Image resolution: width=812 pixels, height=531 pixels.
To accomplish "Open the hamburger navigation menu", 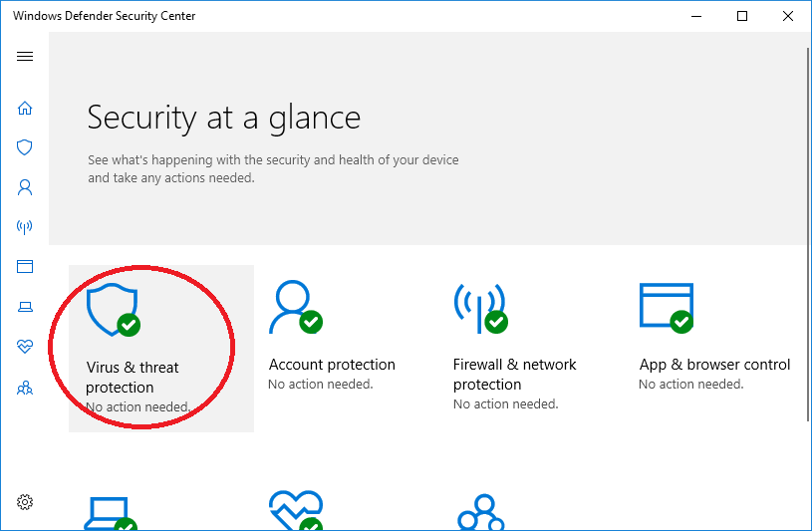I will click(x=25, y=56).
